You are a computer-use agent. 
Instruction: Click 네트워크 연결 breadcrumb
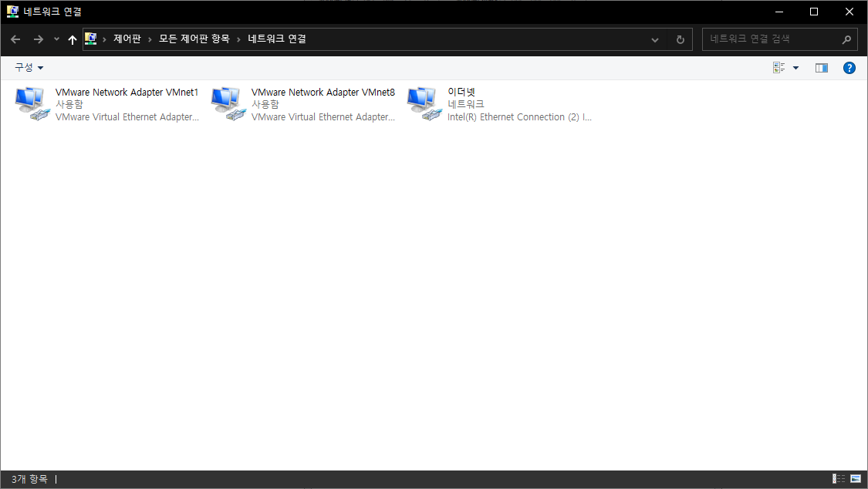pyautogui.click(x=277, y=39)
